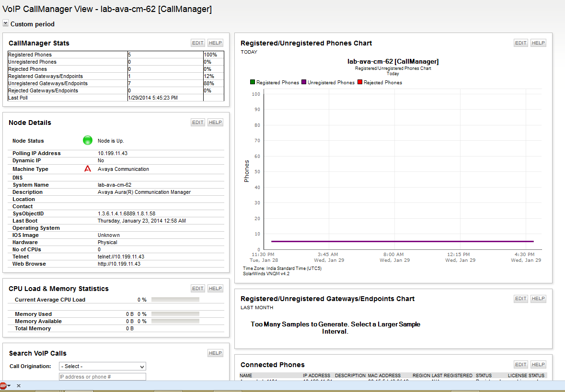Viewport: 565px width, 392px height.
Task: Select the Registered Gateways/Endpoints row label
Action: pyautogui.click(x=46, y=76)
